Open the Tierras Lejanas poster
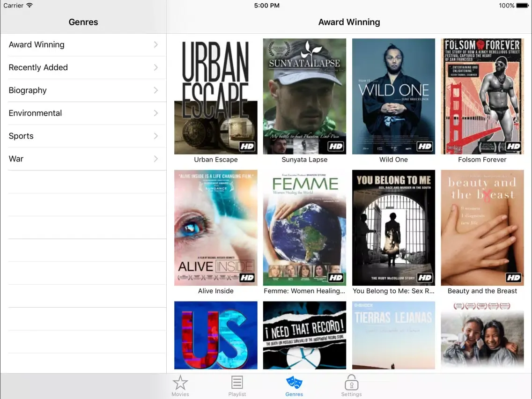 point(393,335)
